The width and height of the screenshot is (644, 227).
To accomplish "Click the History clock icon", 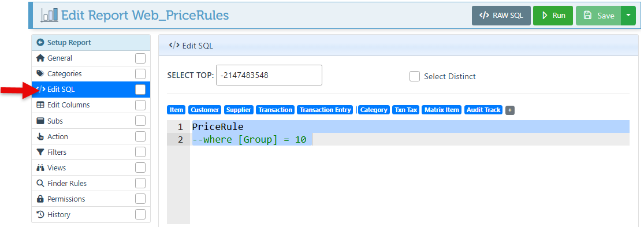I will pyautogui.click(x=40, y=214).
